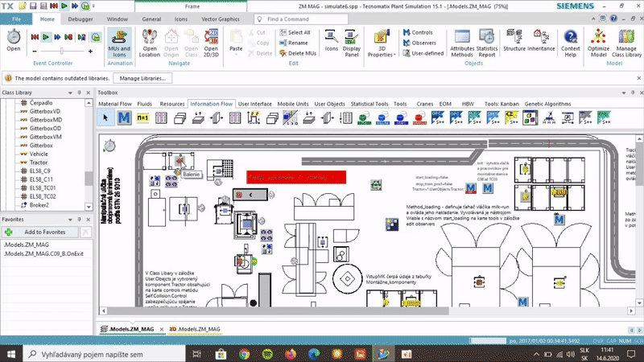Increase simulation speed with the plus button
Image resolution: width=644 pixels, height=362 pixels.
click(90, 51)
